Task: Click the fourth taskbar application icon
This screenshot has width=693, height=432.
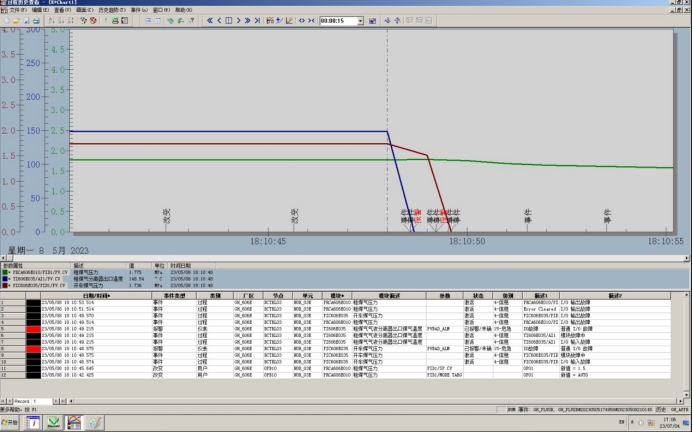Action: (x=95, y=423)
